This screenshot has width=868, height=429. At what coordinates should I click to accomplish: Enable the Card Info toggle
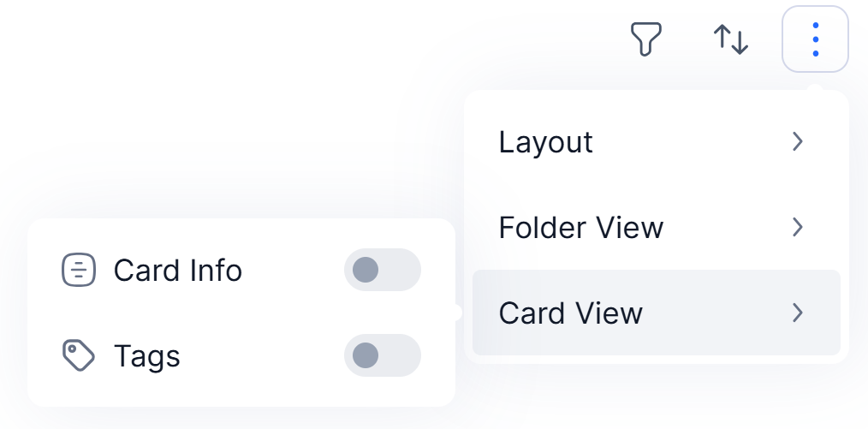click(383, 270)
